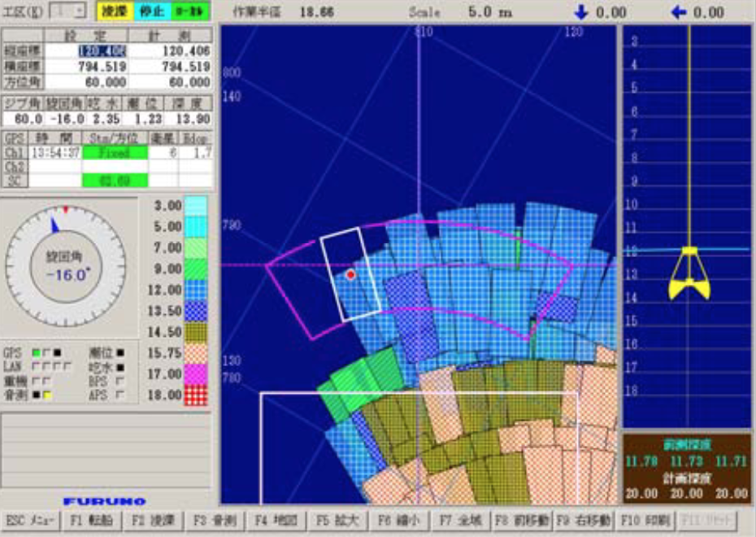Click the yellow 音測 status indicator
This screenshot has height=537, width=756.
tap(47, 395)
